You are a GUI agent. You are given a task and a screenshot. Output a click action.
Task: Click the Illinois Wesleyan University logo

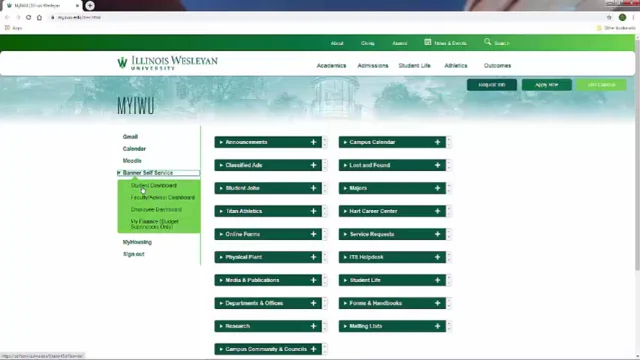(x=167, y=63)
